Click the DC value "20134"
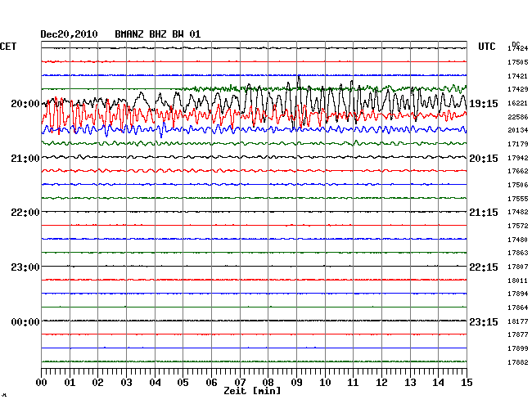Image resolution: width=532 pixels, height=404 pixels. [x=518, y=130]
